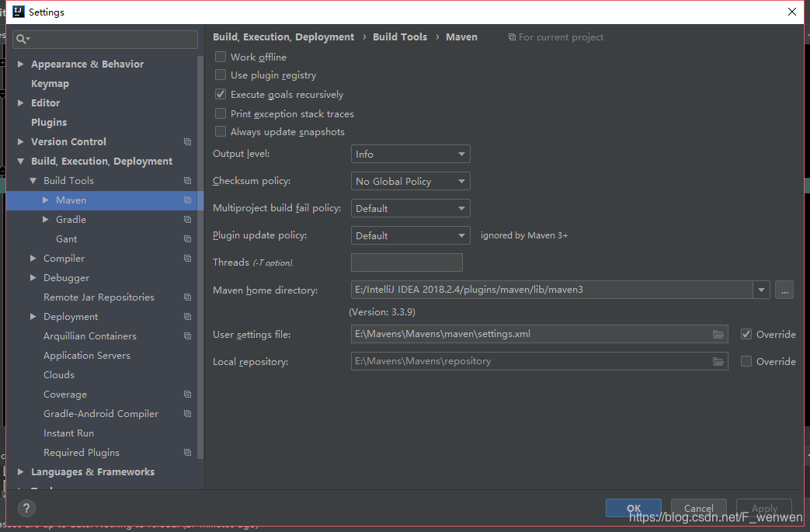Screen dimensions: 810x532
Task: Click the settings tree vertical scrollbar
Action: [200, 257]
